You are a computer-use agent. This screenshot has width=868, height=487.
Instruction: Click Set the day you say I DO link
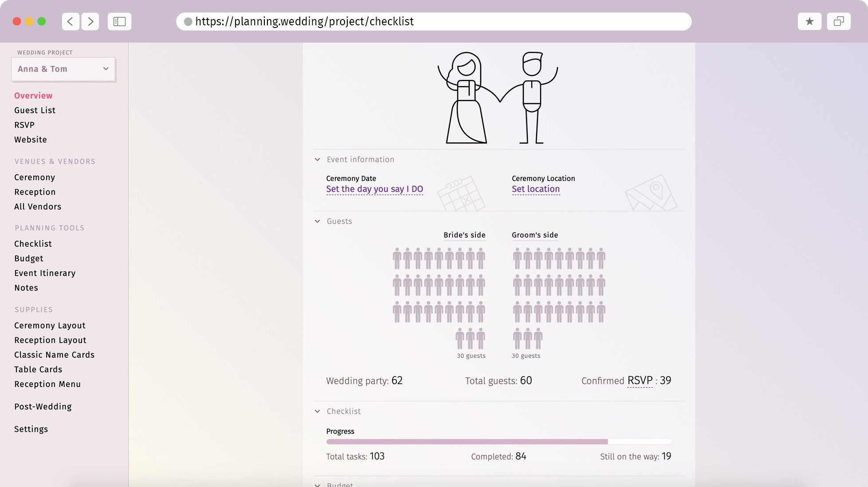(x=374, y=189)
